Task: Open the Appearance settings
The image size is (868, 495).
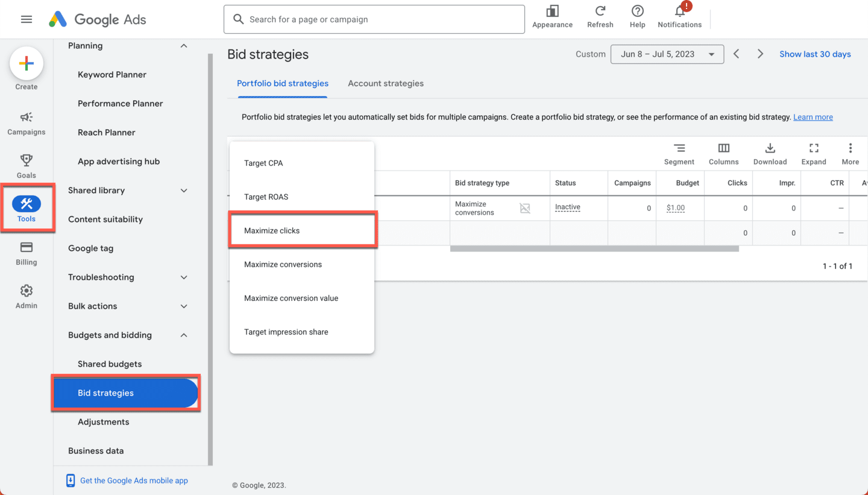Action: pyautogui.click(x=552, y=17)
